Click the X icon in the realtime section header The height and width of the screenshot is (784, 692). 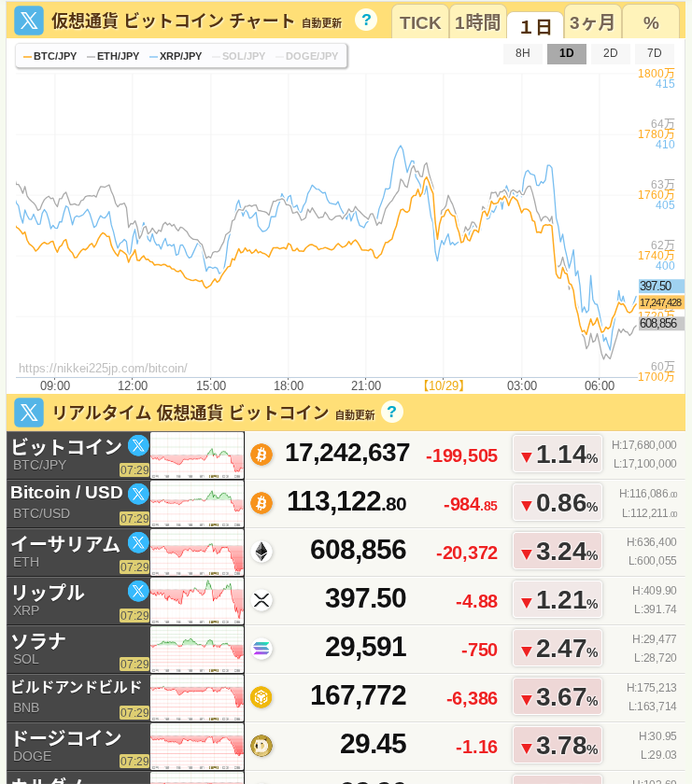(29, 413)
